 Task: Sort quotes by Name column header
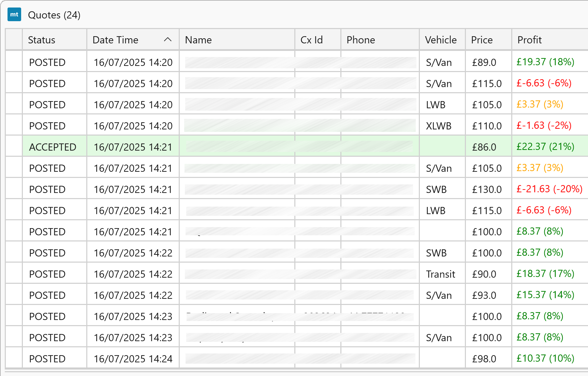(x=198, y=40)
